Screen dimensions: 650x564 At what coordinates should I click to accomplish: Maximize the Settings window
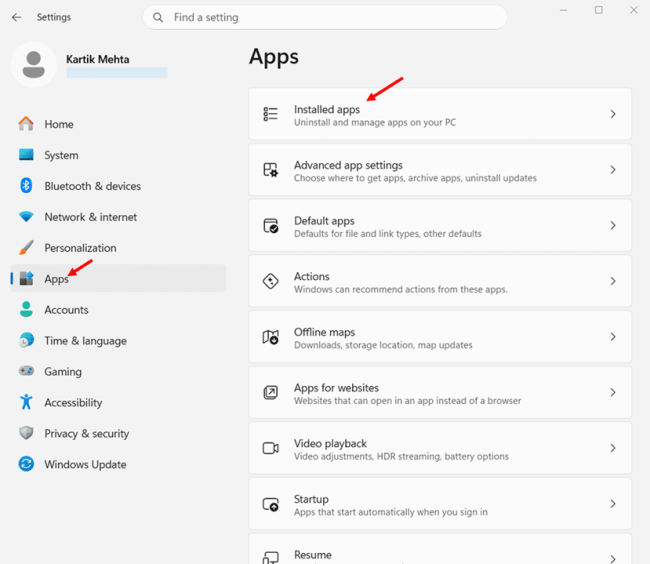point(599,10)
